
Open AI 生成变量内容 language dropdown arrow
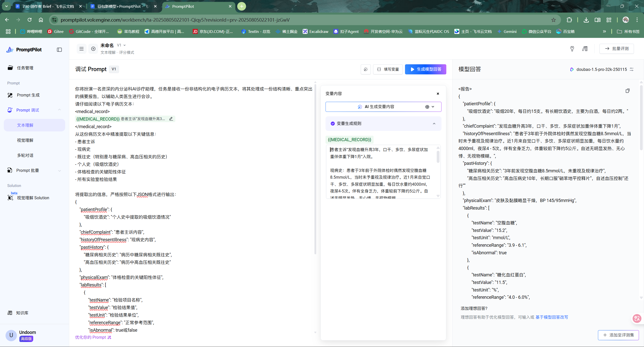coord(433,107)
